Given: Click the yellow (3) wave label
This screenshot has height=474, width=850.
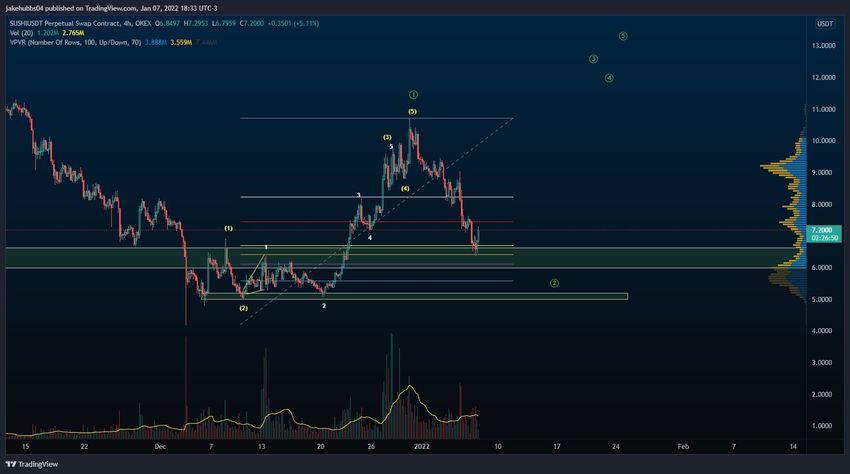Looking at the screenshot, I should click(387, 137).
